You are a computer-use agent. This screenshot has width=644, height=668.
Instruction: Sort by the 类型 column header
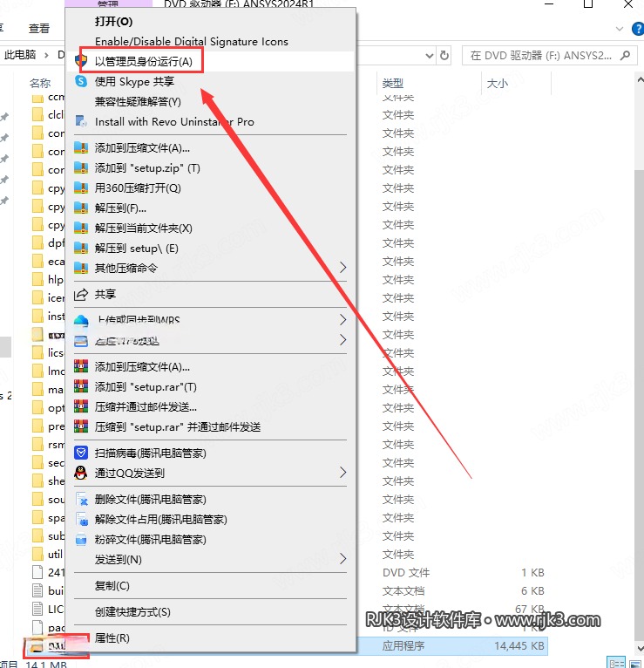pos(393,83)
